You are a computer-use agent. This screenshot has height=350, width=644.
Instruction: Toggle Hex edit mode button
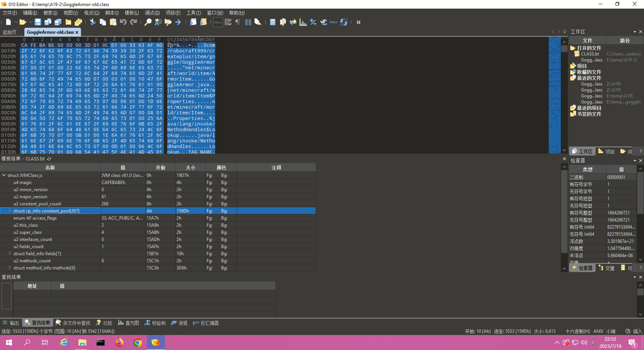point(218,22)
